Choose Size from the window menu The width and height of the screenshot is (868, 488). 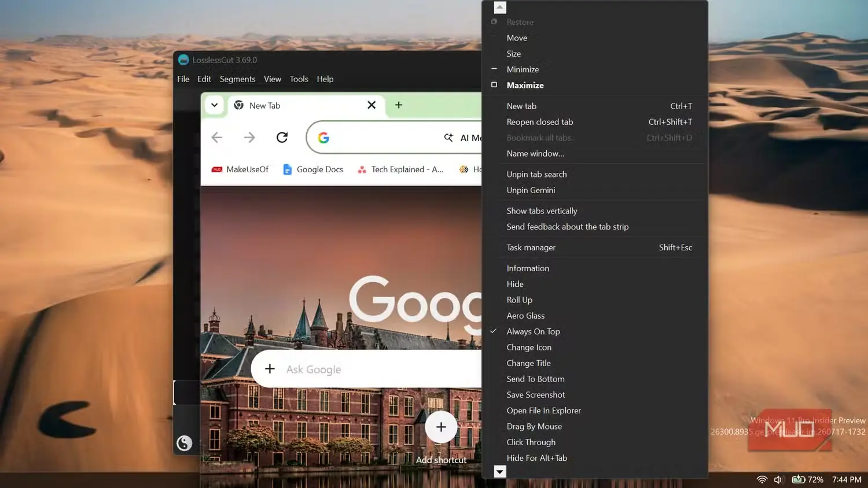[x=595, y=54]
